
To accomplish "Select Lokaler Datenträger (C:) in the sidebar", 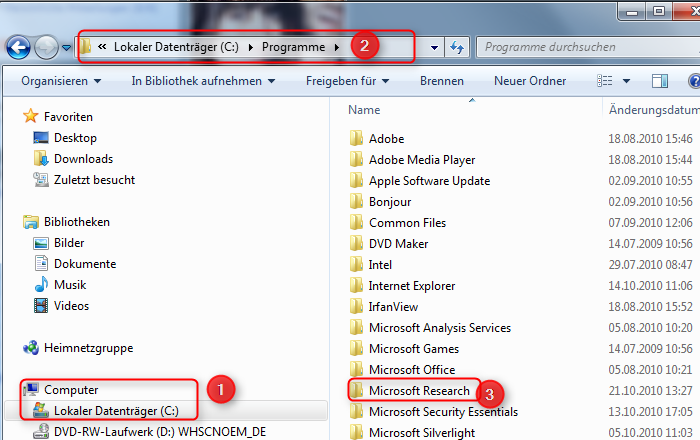I will point(116,411).
